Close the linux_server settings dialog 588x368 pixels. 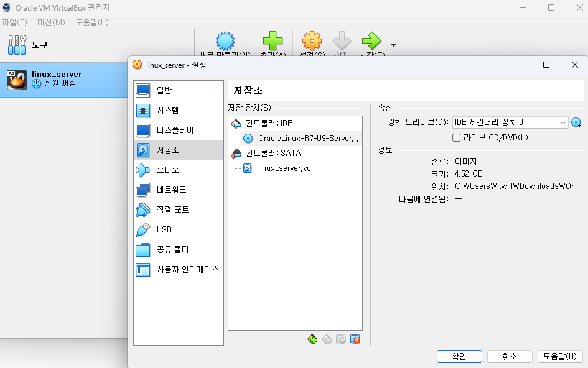coord(575,65)
